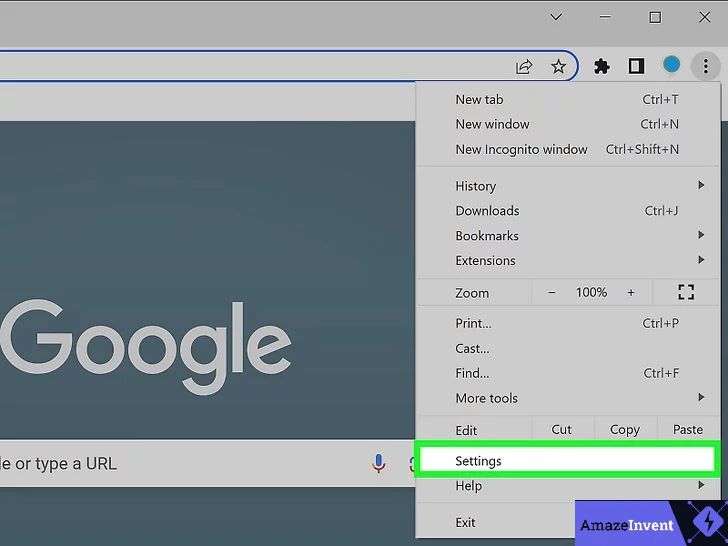Expand the Help submenu arrow
728x546 pixels.
[x=701, y=485]
